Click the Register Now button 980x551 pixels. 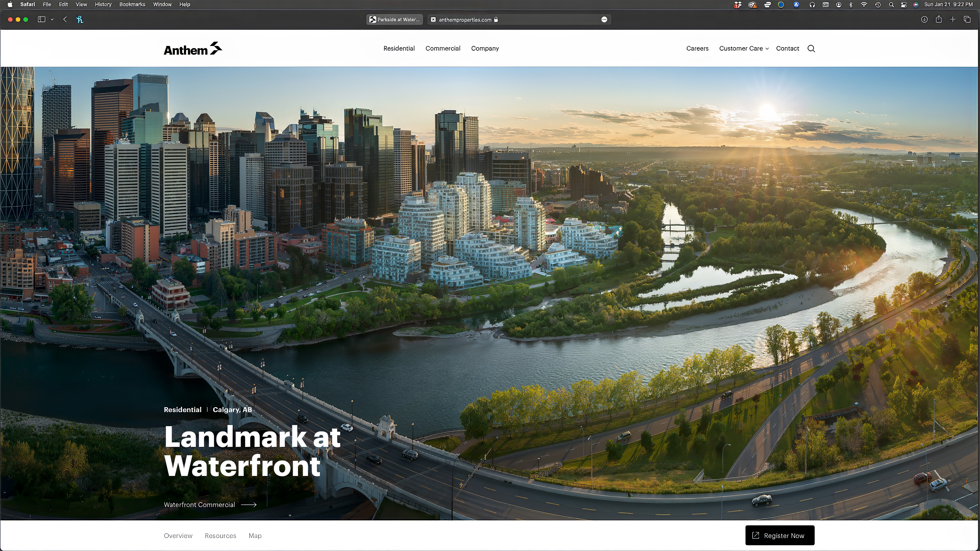(x=780, y=535)
